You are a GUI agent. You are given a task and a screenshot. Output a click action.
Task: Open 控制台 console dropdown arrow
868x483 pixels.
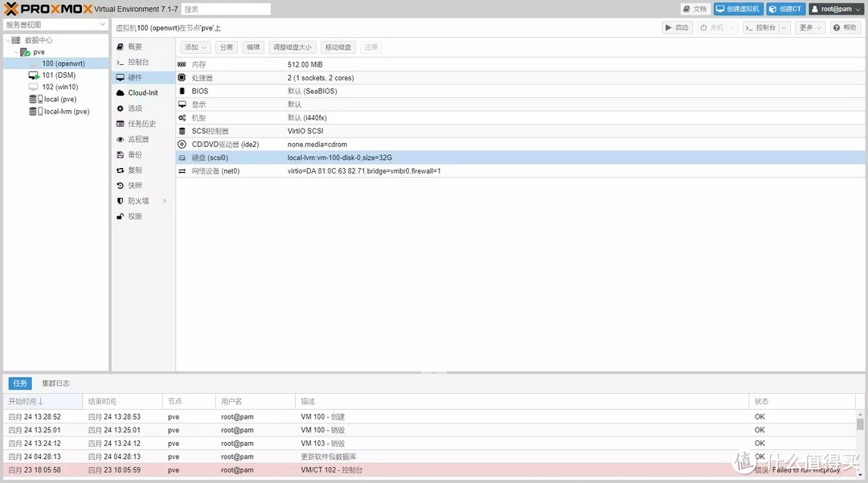784,27
